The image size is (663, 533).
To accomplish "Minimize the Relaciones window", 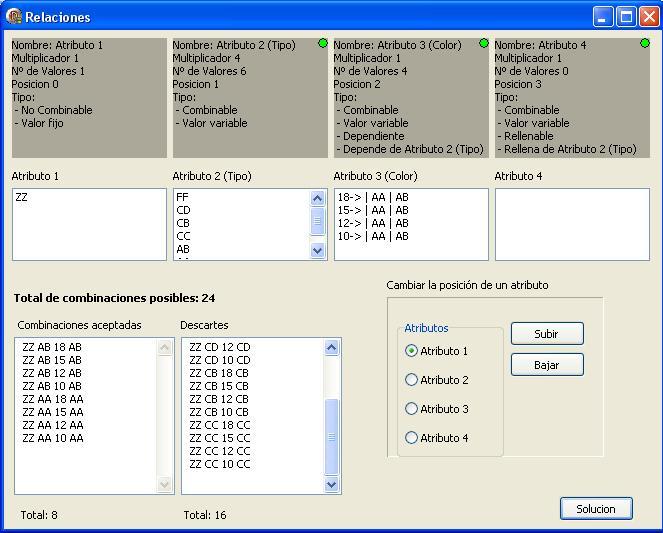I will pos(603,17).
